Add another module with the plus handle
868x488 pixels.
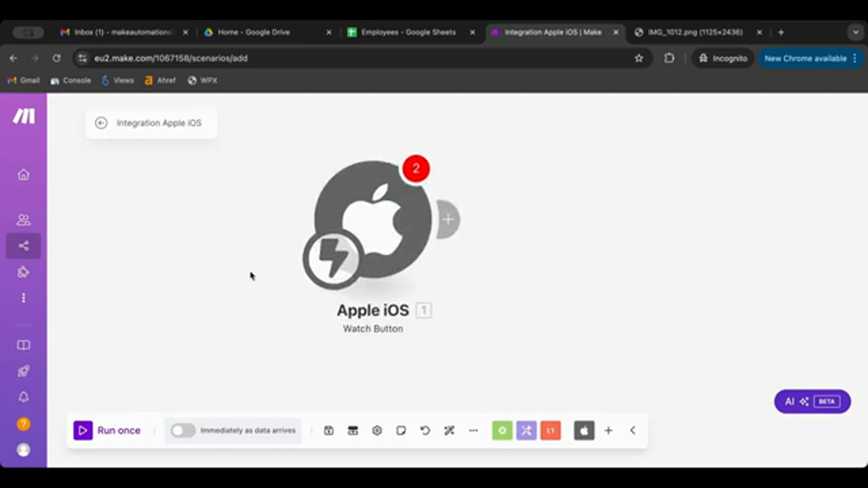448,219
